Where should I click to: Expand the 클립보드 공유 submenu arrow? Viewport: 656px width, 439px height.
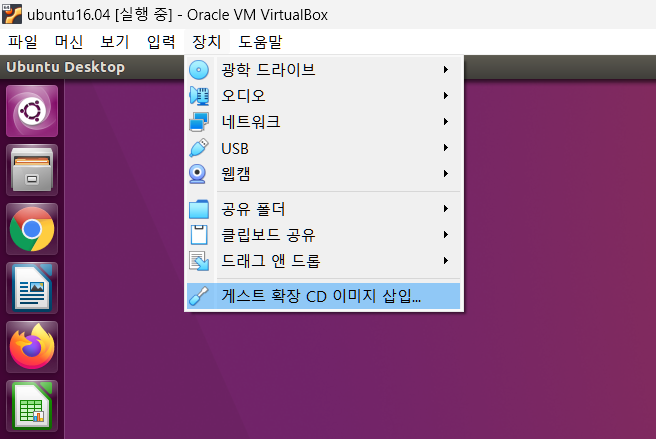point(446,234)
